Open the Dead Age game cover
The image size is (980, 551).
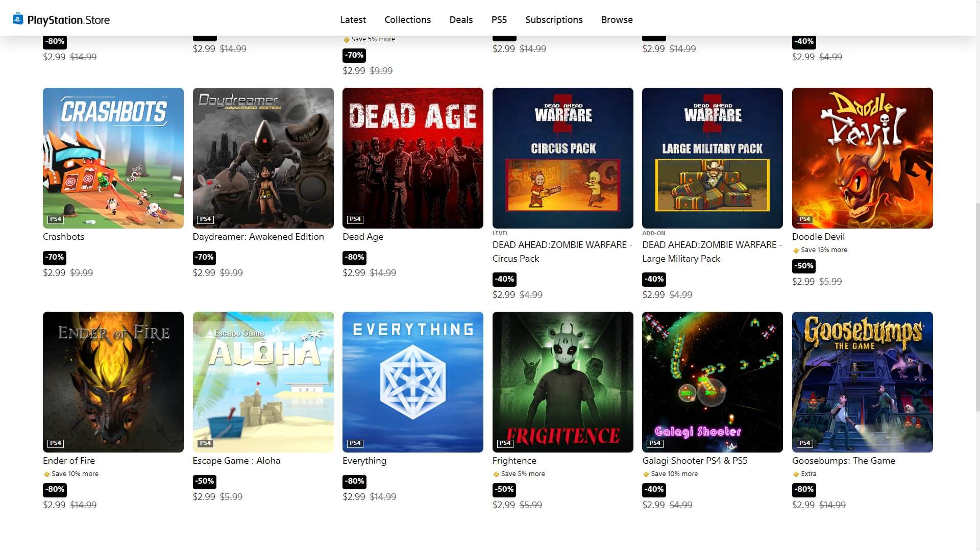click(413, 158)
